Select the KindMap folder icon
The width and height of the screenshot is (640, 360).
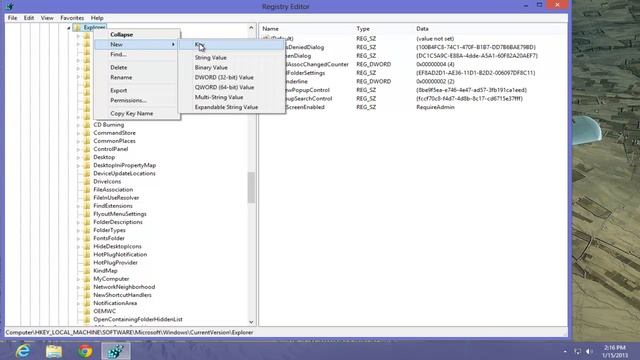pyautogui.click(x=87, y=271)
